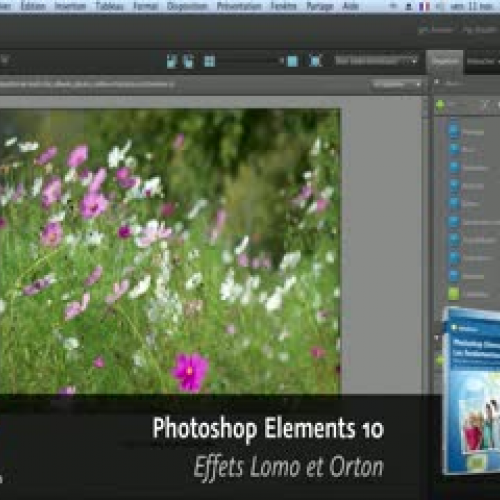Click the first blue view icon in the options bar
500x500 pixels.
(x=172, y=61)
